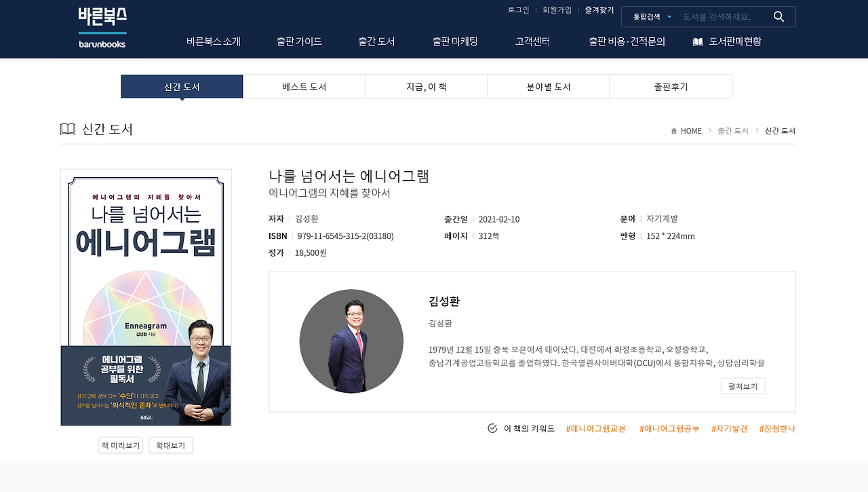
Task: Click the price value 18,500원
Action: [311, 253]
